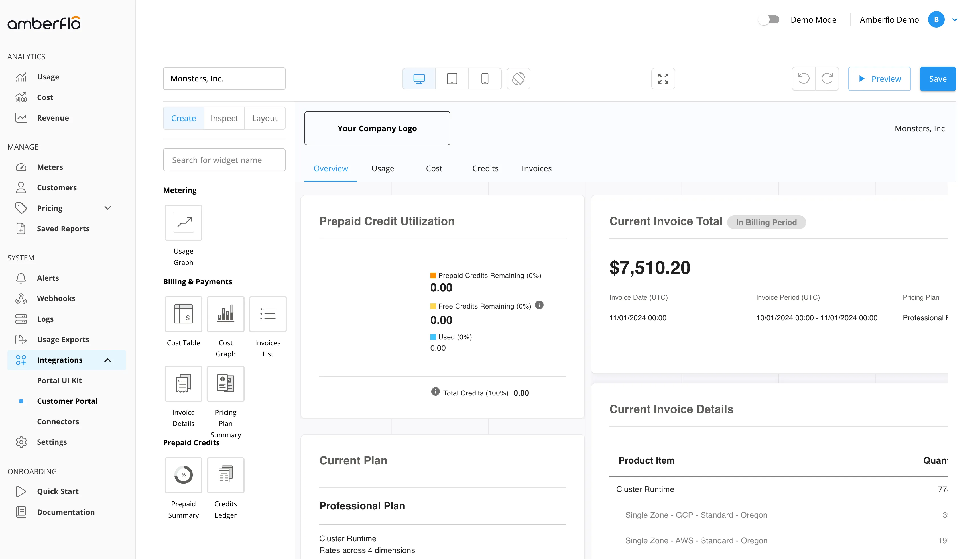Click the undo arrow icon
The width and height of the screenshot is (980, 559).
804,79
